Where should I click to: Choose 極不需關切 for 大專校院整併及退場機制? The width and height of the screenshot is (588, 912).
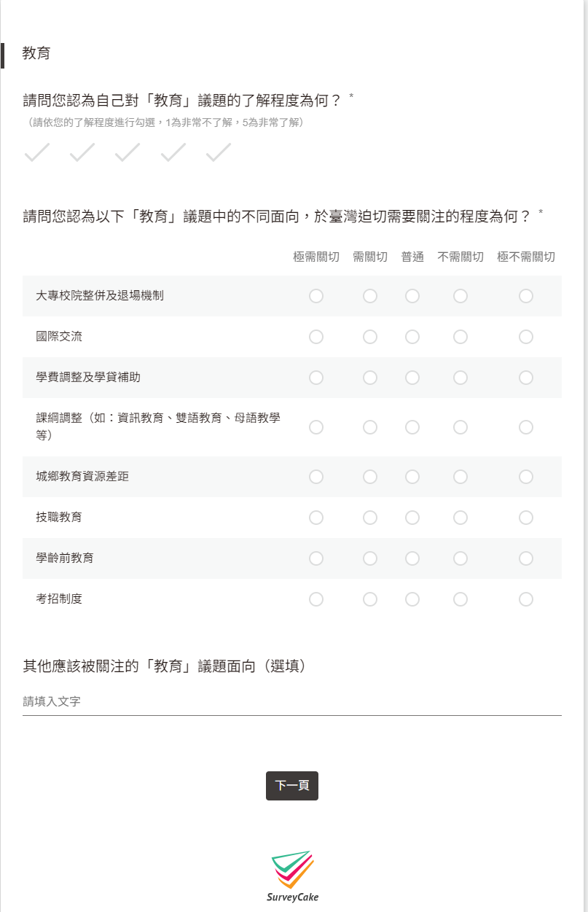[x=526, y=296]
